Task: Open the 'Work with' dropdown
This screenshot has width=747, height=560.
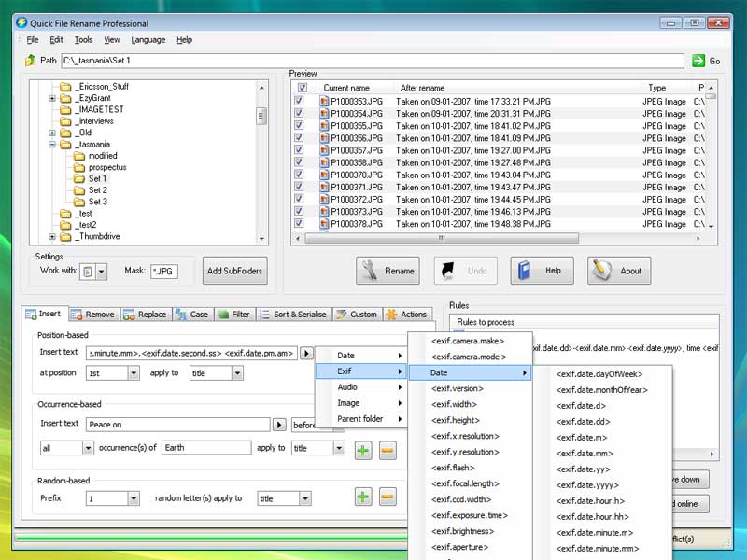Action: click(101, 272)
